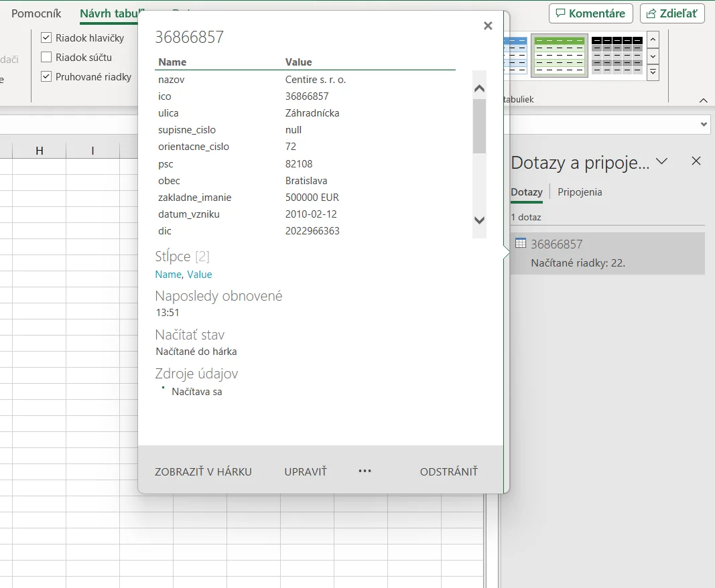Image resolution: width=715 pixels, height=588 pixels.
Task: Click the Name header in preview table
Action: pyautogui.click(x=172, y=62)
